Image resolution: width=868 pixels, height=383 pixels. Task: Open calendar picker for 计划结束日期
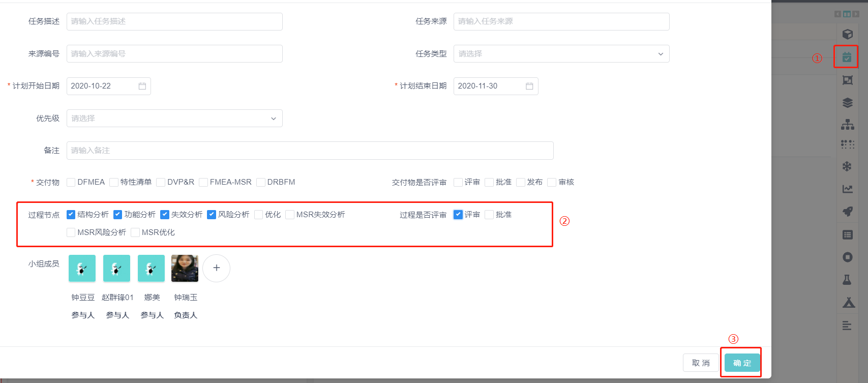tap(529, 86)
